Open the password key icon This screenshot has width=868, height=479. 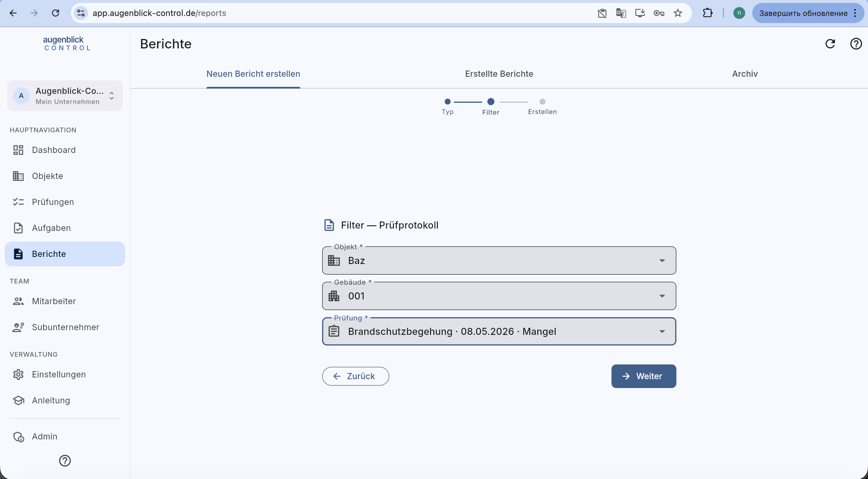pos(659,13)
